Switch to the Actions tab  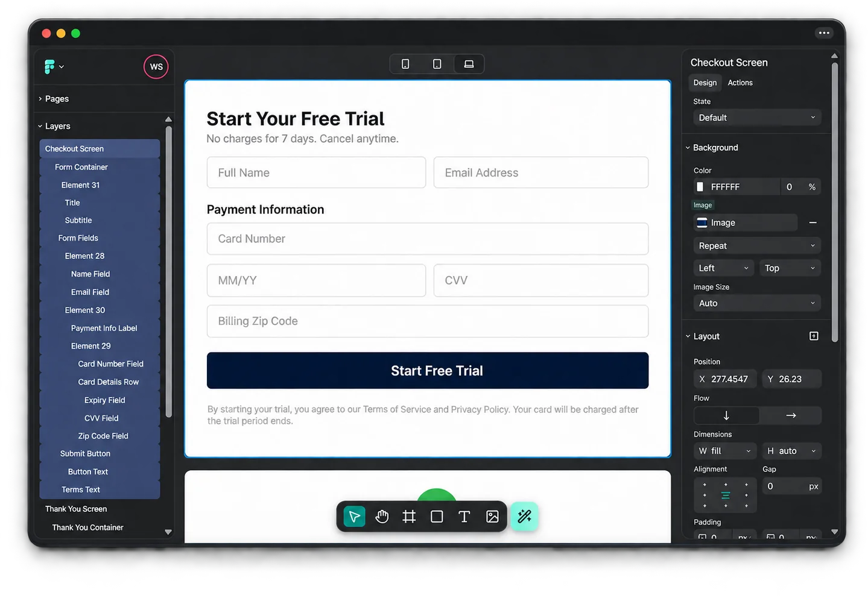(740, 83)
